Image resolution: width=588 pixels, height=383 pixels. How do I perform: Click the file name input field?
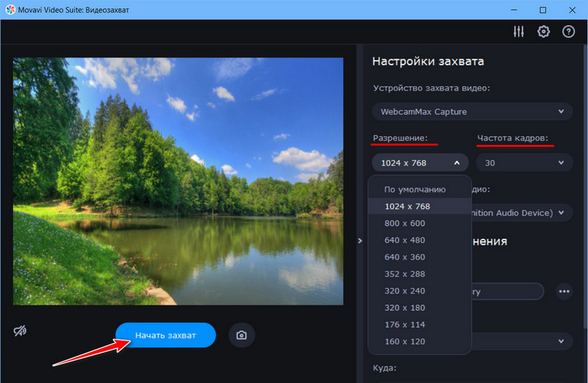pyautogui.click(x=507, y=292)
